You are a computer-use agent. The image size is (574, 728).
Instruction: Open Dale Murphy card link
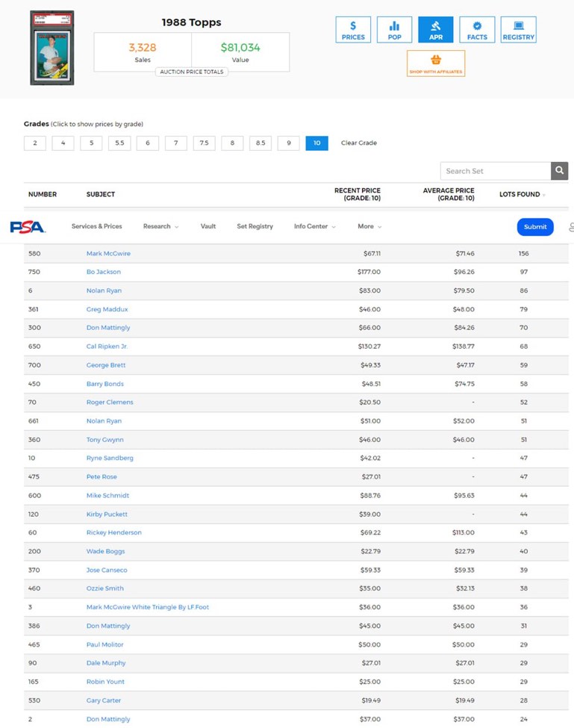pos(106,663)
